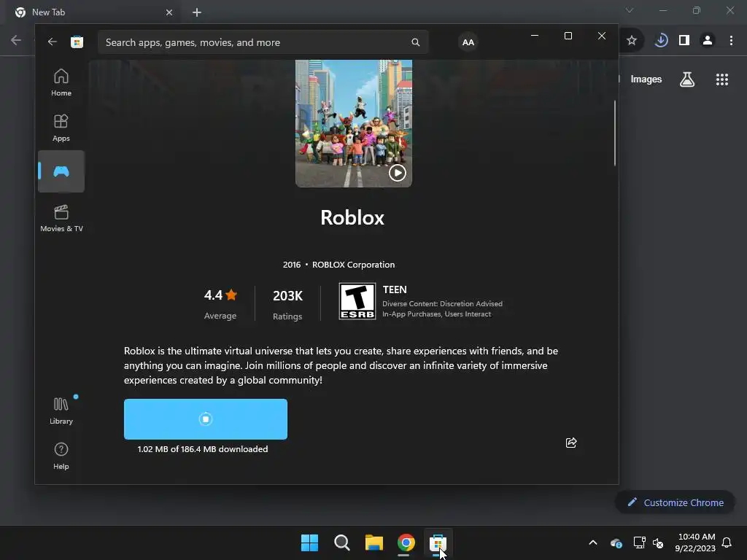
Task: Open Help in Store sidebar
Action: [61, 456]
